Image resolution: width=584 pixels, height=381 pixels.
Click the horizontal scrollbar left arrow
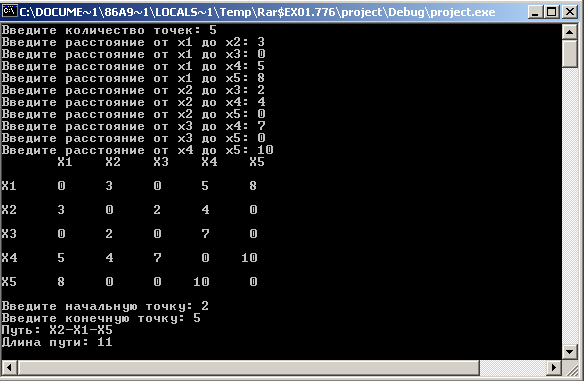[9, 368]
